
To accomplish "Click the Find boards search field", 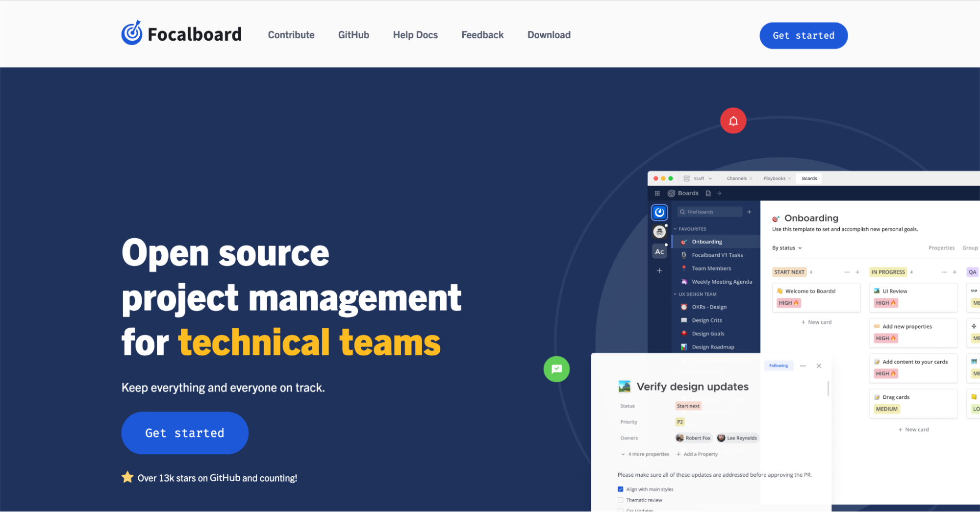I will tap(711, 211).
